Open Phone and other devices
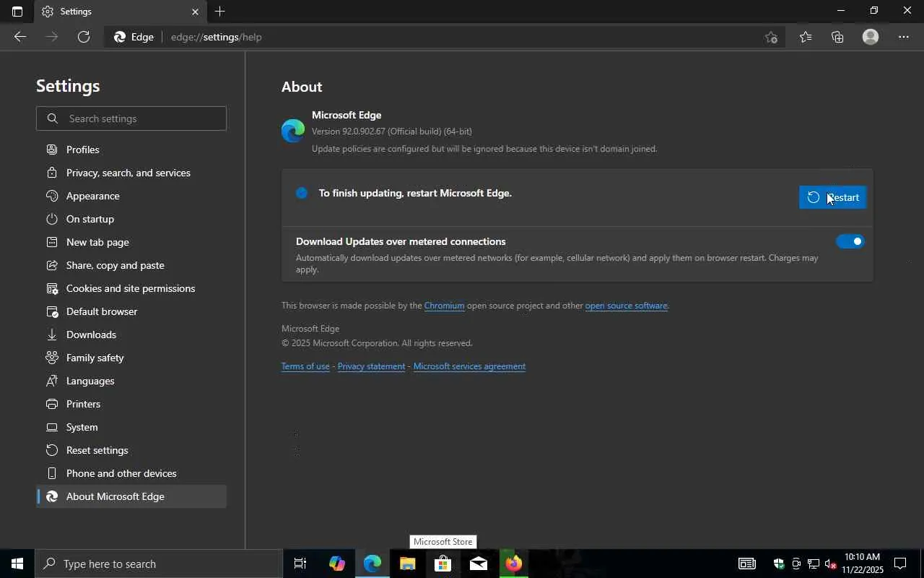Viewport: 924px width, 578px height. tap(131, 473)
